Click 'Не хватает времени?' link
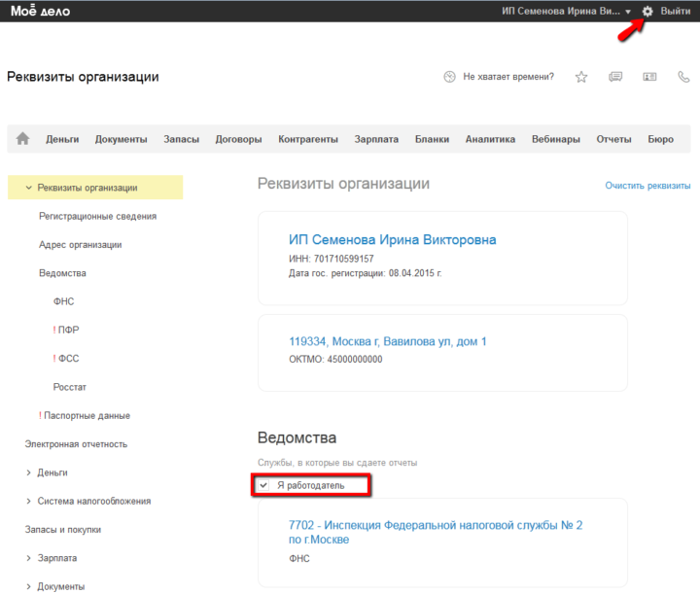This screenshot has height=594, width=700. pos(508,77)
